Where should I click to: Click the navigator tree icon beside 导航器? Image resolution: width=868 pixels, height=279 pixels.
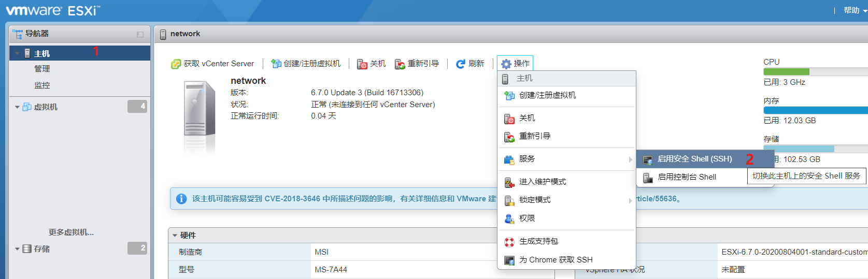click(18, 34)
